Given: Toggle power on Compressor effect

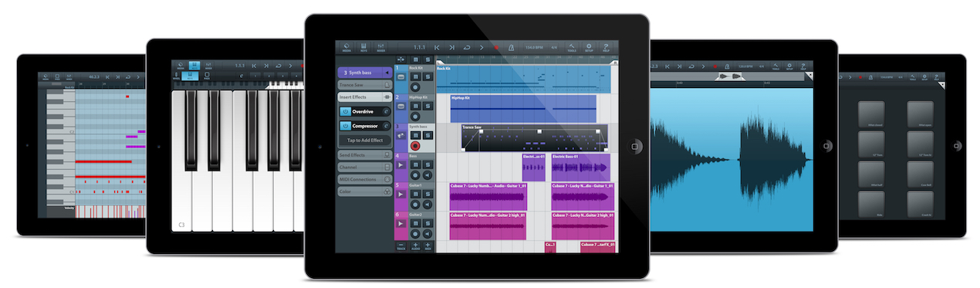Looking at the screenshot, I should click(x=345, y=126).
